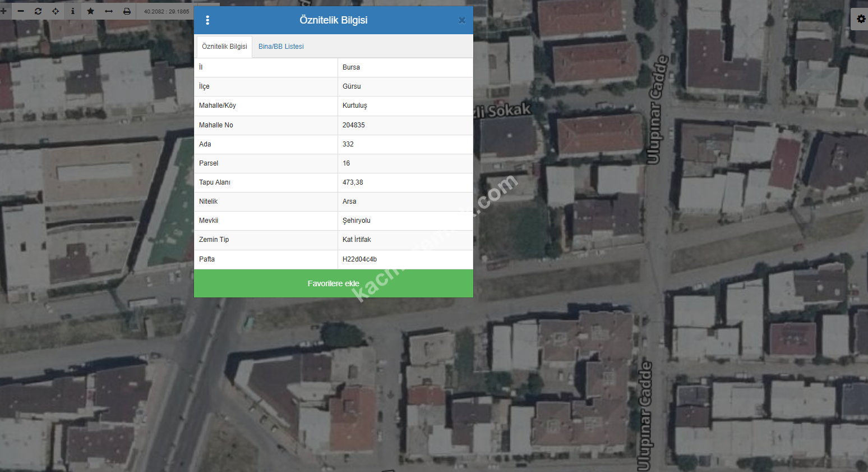Select the measure distance arrow icon

pos(109,11)
